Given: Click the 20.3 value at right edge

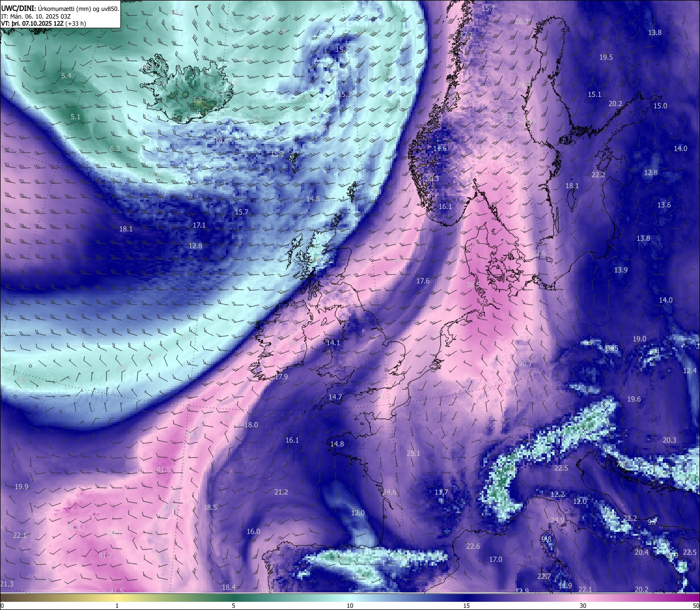Looking at the screenshot, I should tap(669, 440).
